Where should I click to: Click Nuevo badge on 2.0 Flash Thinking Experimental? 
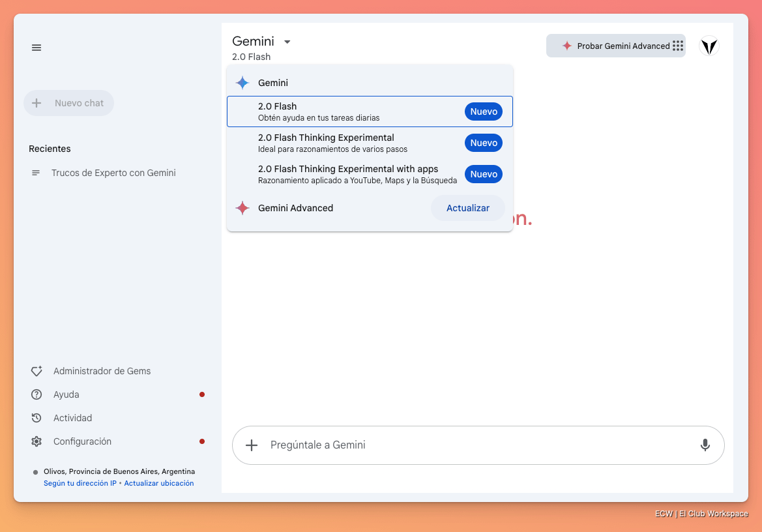click(484, 143)
